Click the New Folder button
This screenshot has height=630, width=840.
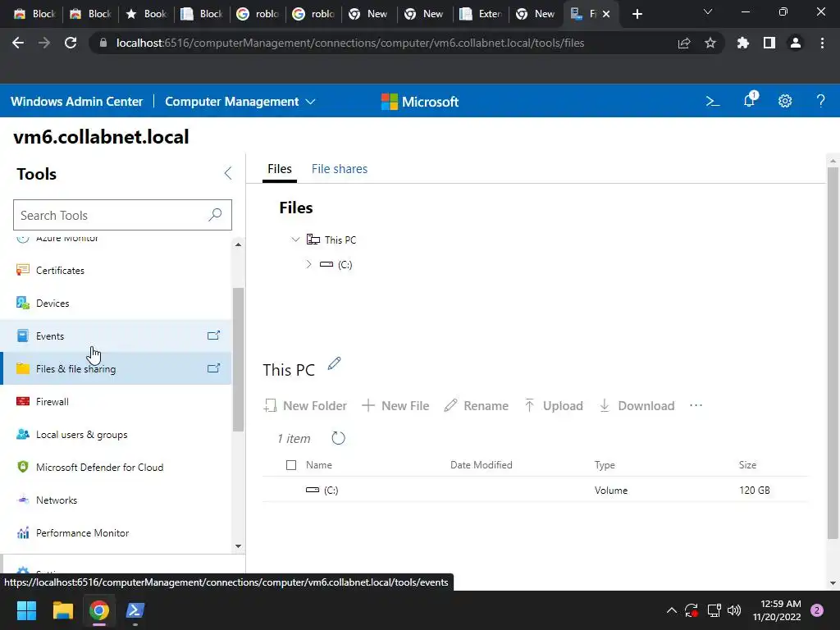305,405
